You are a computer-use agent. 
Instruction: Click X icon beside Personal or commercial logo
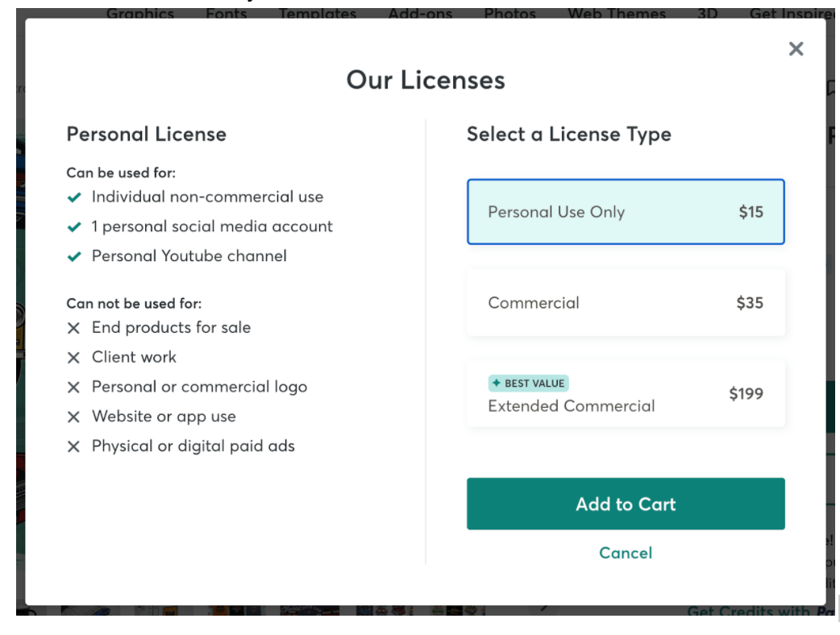pyautogui.click(x=74, y=387)
